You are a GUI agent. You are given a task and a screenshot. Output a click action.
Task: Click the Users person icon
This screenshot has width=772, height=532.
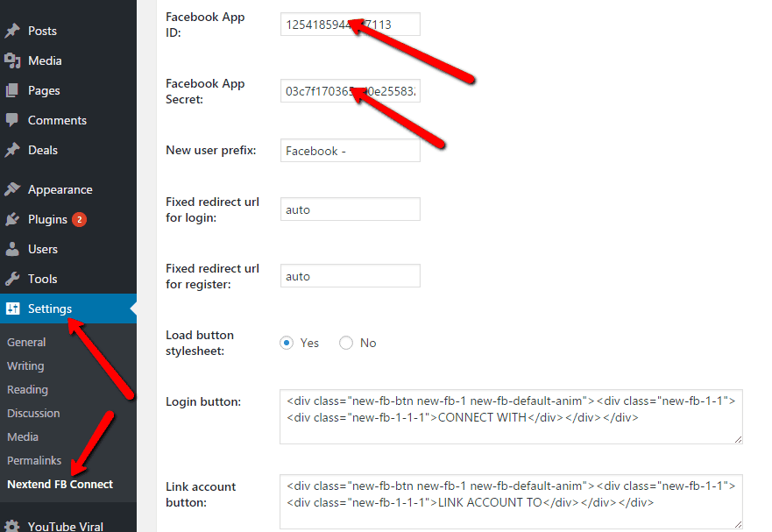11,249
